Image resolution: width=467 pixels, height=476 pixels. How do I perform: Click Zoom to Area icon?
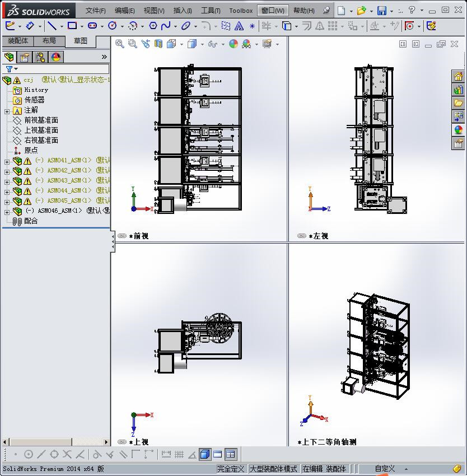coord(132,44)
